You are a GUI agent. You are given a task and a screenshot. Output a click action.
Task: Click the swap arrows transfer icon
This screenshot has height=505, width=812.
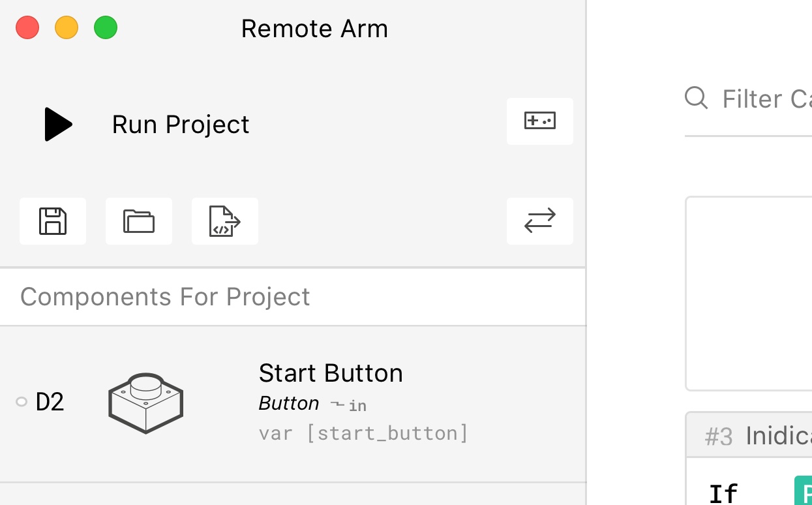(x=539, y=221)
